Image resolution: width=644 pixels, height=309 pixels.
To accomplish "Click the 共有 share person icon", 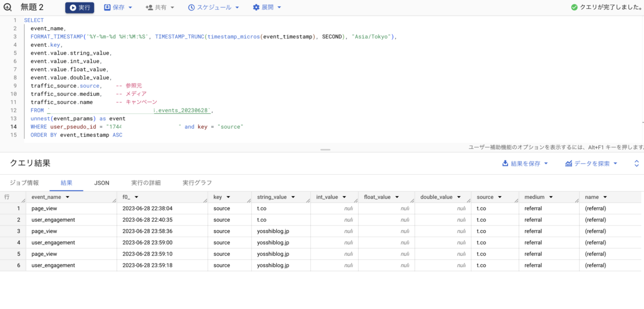I will [149, 8].
